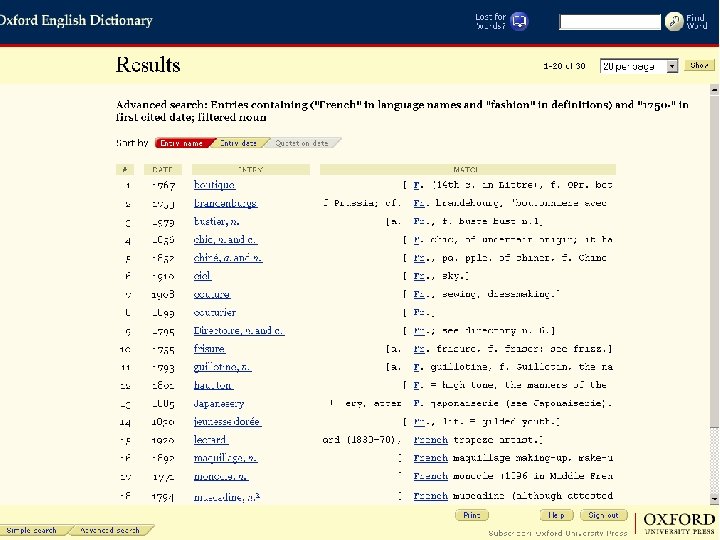The height and width of the screenshot is (540, 720).
Task: Click the Find Word search input field
Action: coord(610,22)
